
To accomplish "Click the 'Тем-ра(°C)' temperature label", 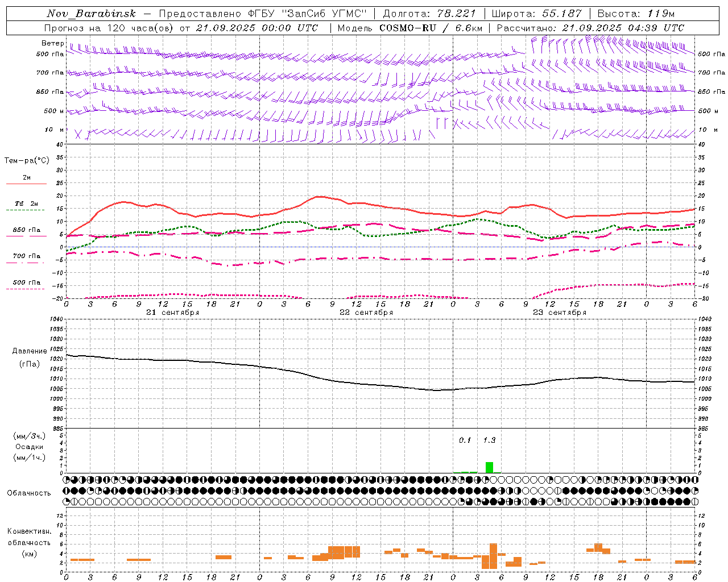I will [27, 161].
